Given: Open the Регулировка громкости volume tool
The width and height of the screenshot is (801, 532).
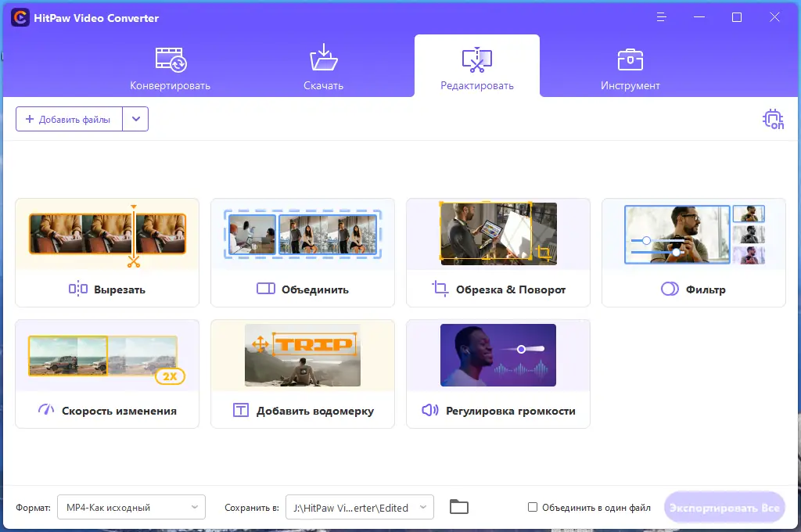Looking at the screenshot, I should coord(497,373).
